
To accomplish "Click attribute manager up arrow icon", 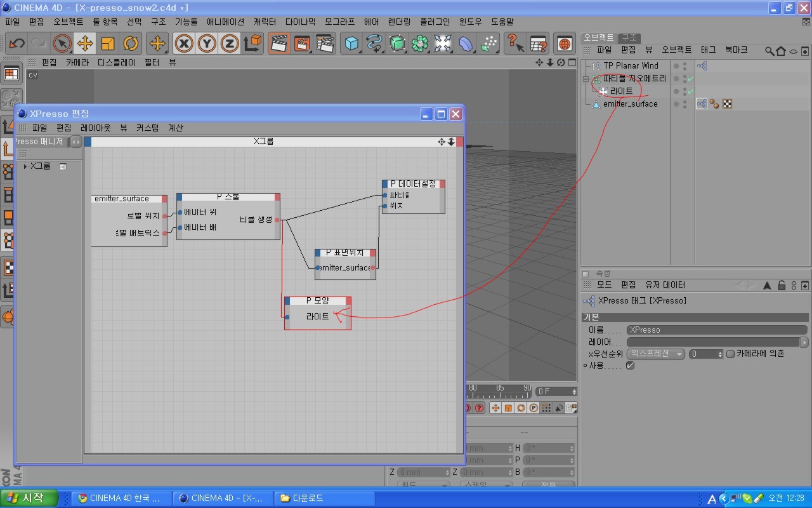I will pyautogui.click(x=768, y=285).
